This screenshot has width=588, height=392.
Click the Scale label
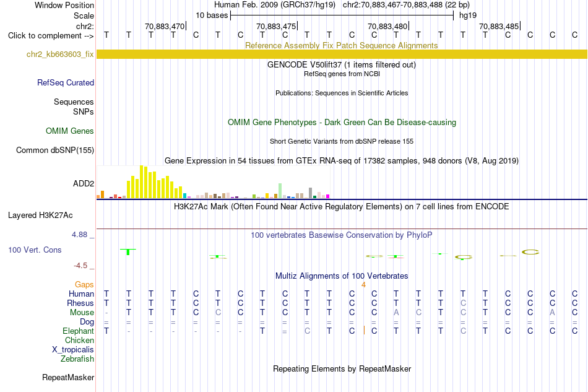tap(84, 15)
